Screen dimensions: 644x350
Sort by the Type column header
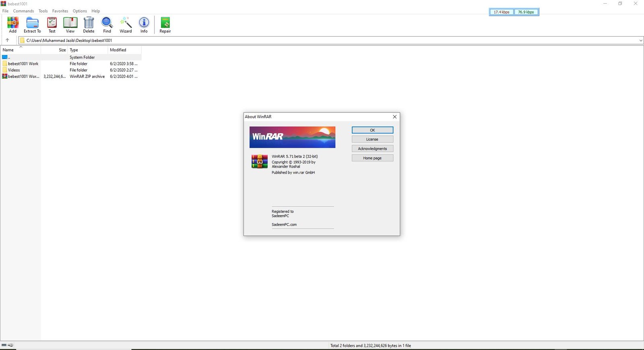pos(88,50)
